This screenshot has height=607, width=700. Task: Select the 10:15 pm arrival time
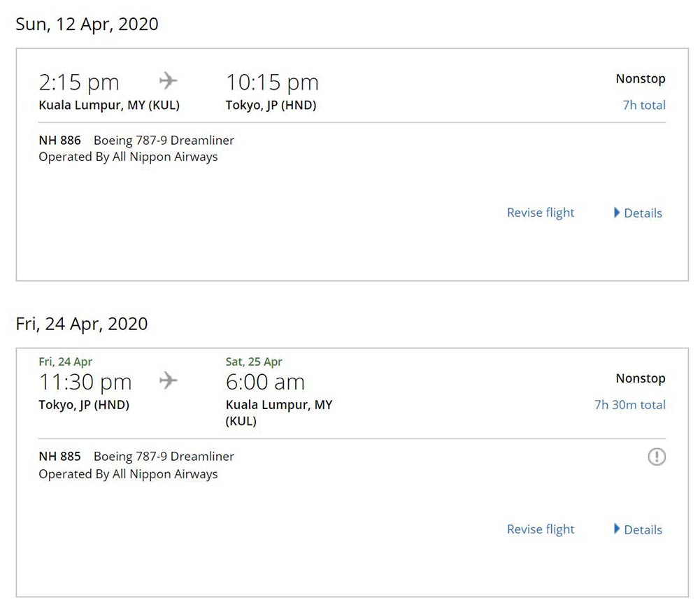click(x=272, y=83)
